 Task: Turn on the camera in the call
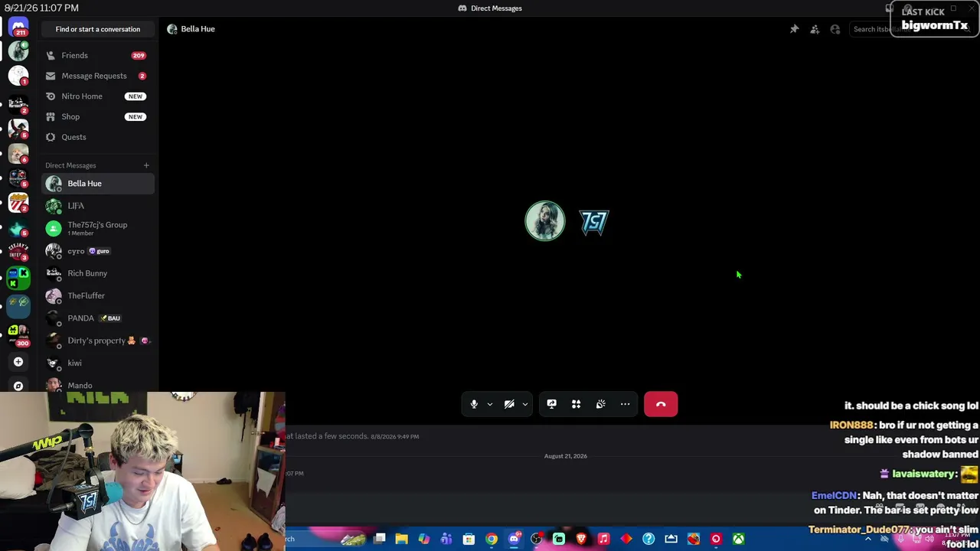(509, 404)
